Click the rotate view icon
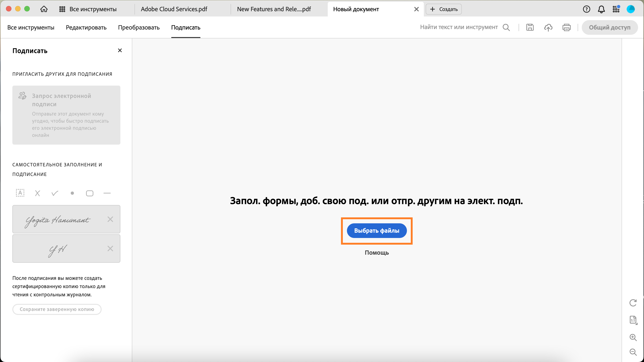Image resolution: width=644 pixels, height=362 pixels. pos(633,303)
